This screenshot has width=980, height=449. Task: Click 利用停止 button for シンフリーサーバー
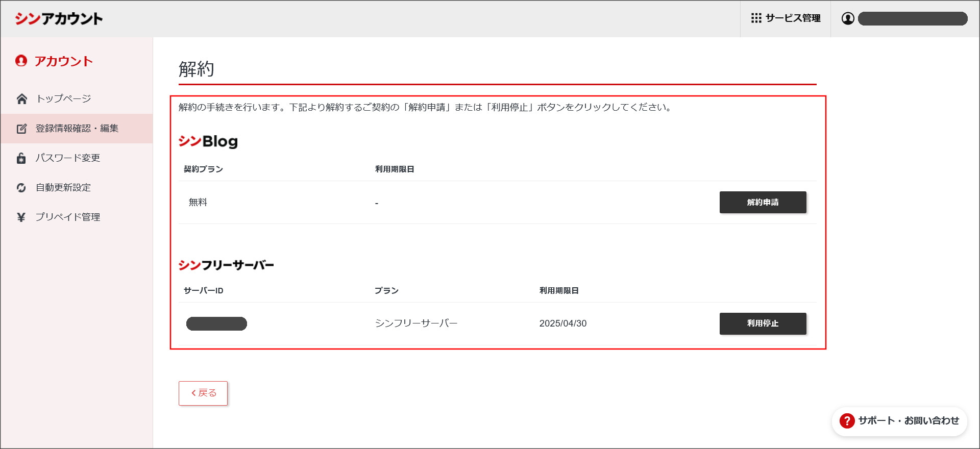coord(763,323)
